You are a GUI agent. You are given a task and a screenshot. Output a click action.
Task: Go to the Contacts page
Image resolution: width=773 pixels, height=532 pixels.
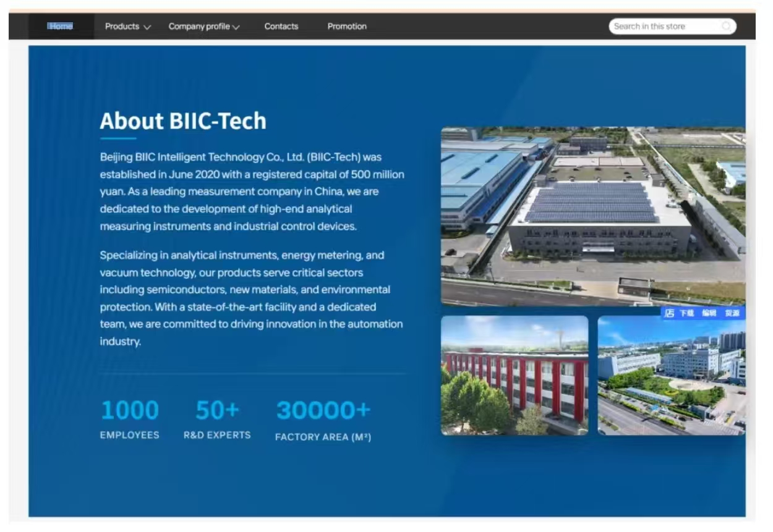(281, 27)
